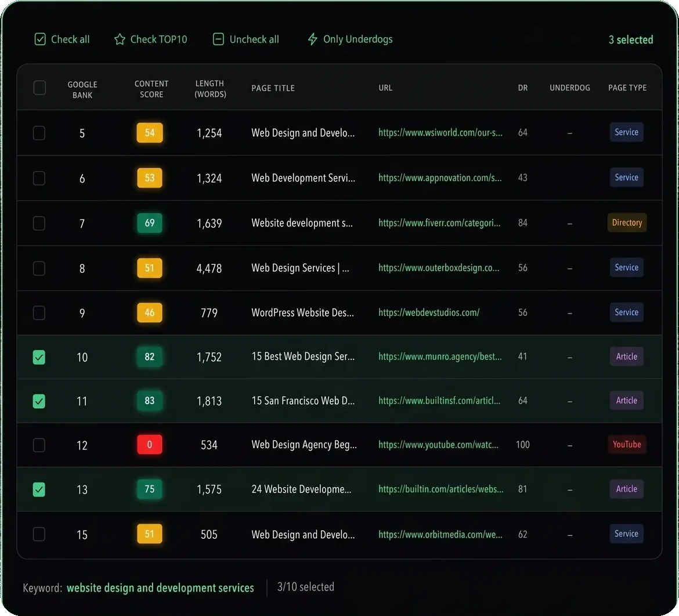Uncheck the builtin.com articles row checkbox
This screenshot has width=679, height=616.
[x=39, y=489]
